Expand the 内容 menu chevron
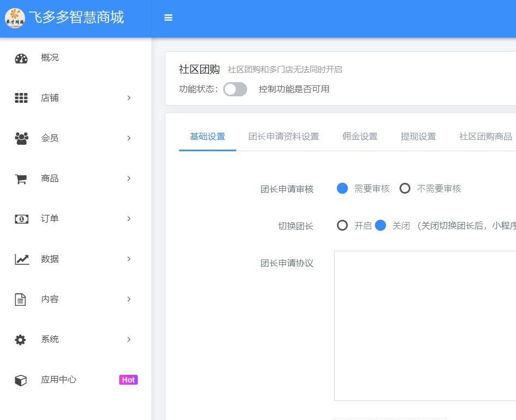516x420 pixels. pyautogui.click(x=129, y=299)
